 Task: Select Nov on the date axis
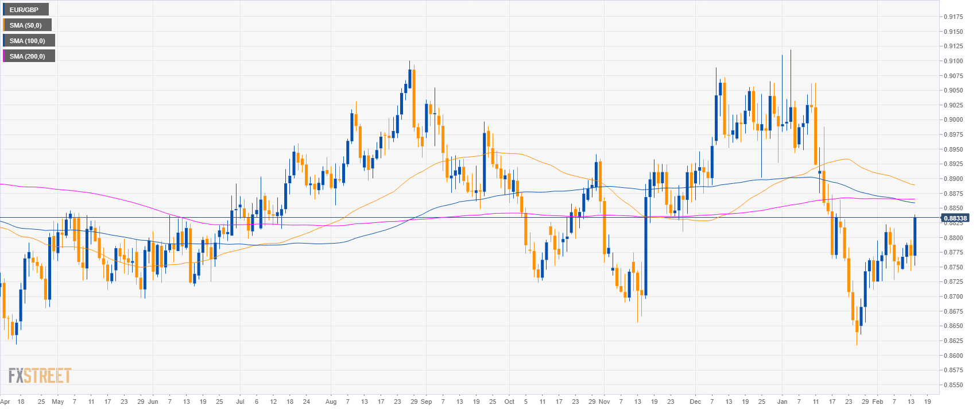click(x=604, y=402)
